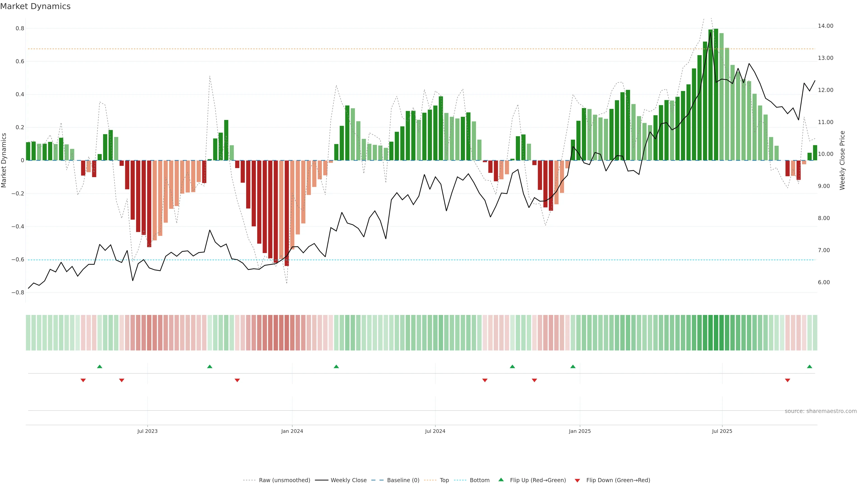Click the last red Flip Down triangle marker
868x488 pixels.
(788, 380)
